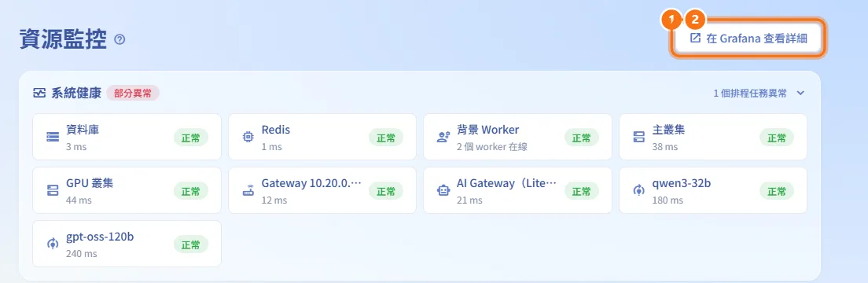868x283 pixels.
Task: Click the 44 ms latency under GPU 叢集
Action: click(x=79, y=200)
